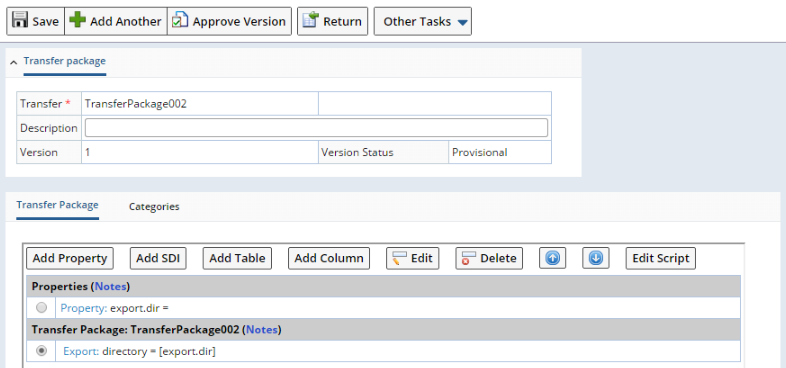
Task: Select the Property export.dir radio button
Action: [x=42, y=307]
